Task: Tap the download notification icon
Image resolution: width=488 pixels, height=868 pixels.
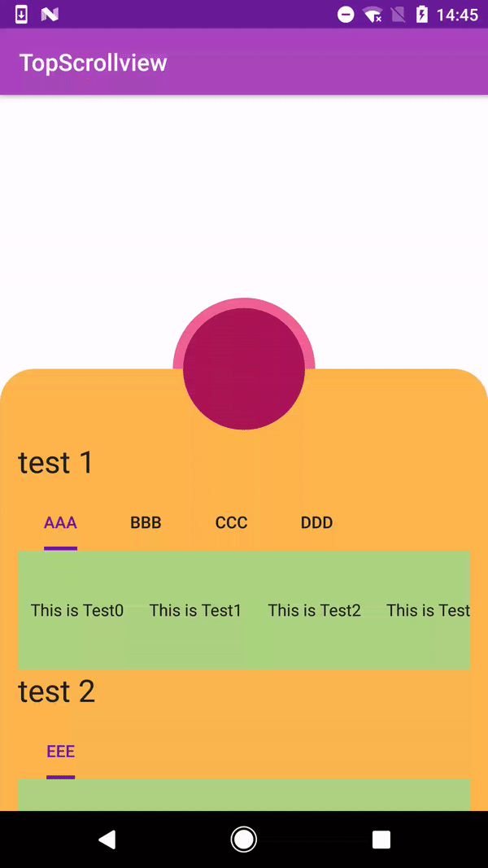Action: click(x=22, y=15)
